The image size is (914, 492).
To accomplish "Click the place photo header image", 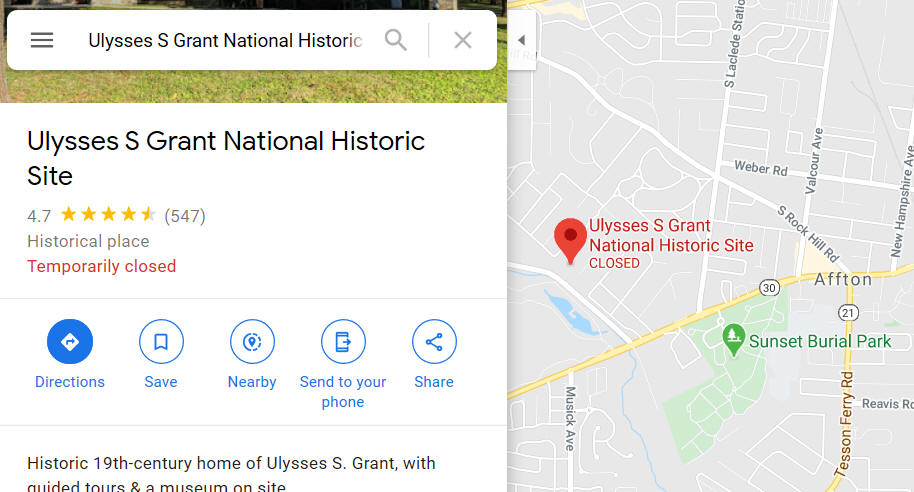I will (x=254, y=86).
